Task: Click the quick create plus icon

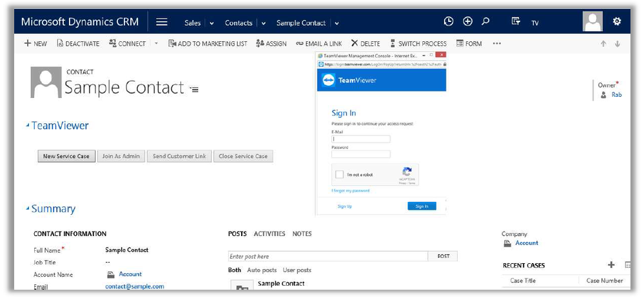Action: point(467,22)
